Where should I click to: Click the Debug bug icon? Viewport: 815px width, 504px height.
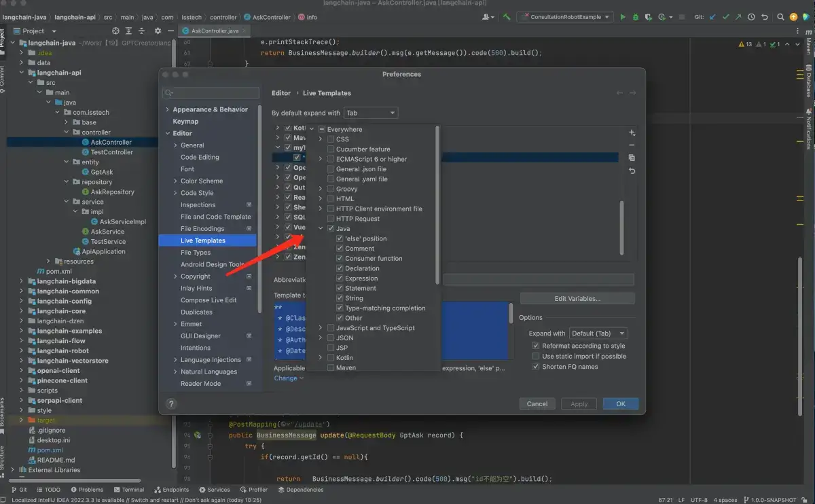coord(635,17)
